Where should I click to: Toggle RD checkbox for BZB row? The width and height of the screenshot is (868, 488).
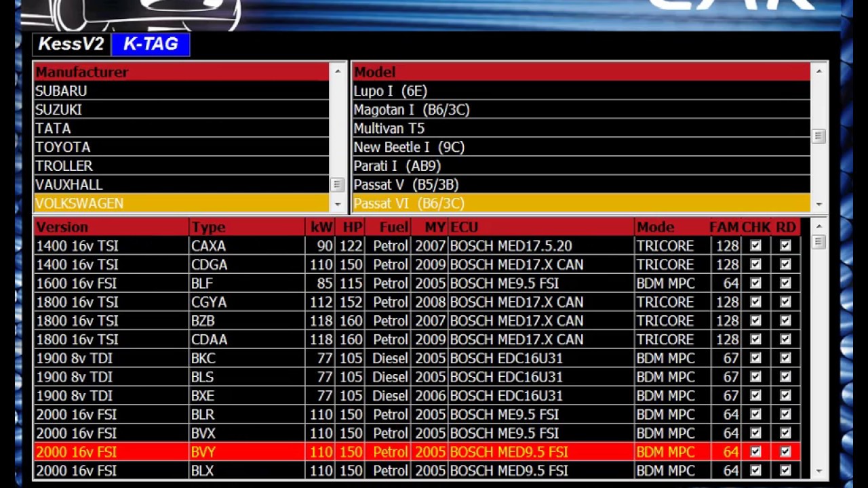(785, 321)
